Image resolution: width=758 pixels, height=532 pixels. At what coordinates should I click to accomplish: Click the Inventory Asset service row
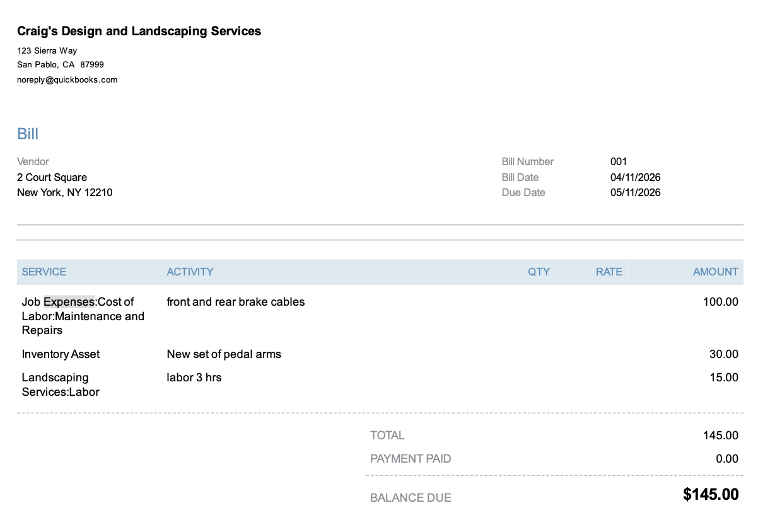click(x=61, y=354)
